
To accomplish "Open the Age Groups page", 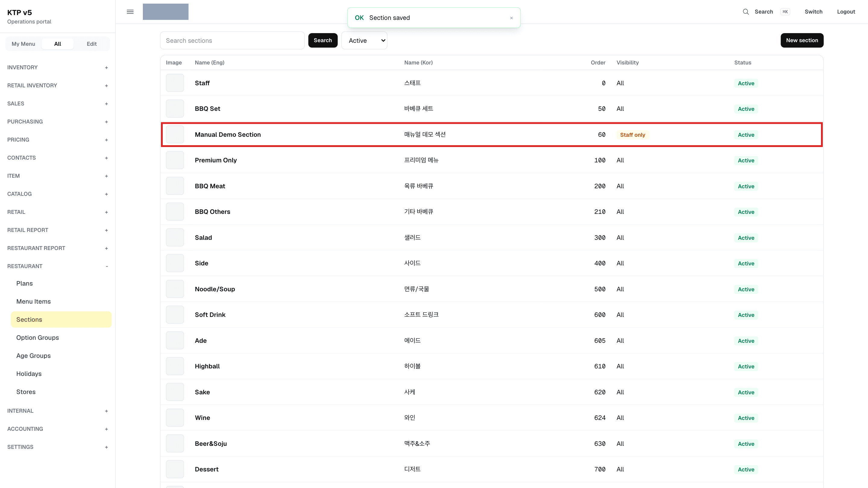I will [x=61, y=356].
